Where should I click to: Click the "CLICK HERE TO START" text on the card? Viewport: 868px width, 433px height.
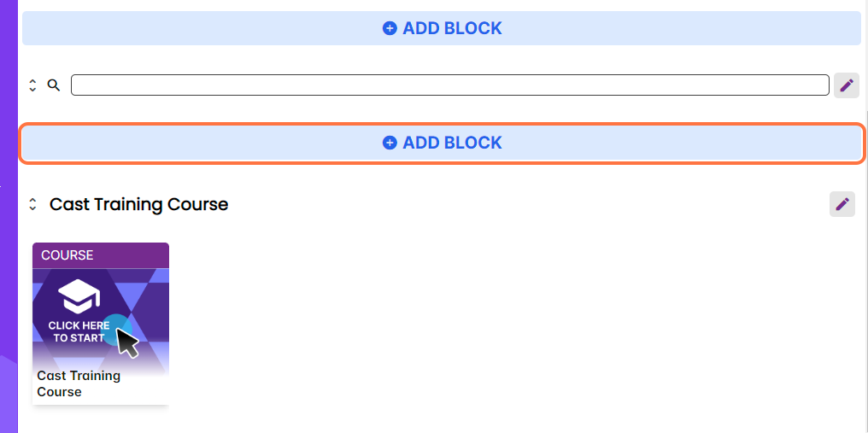(x=79, y=331)
